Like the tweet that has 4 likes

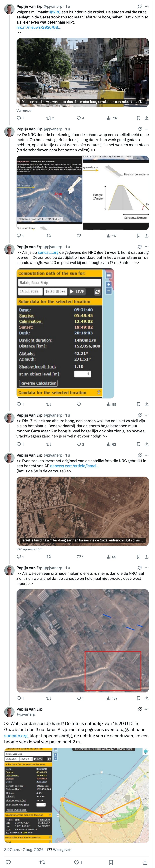point(80,118)
